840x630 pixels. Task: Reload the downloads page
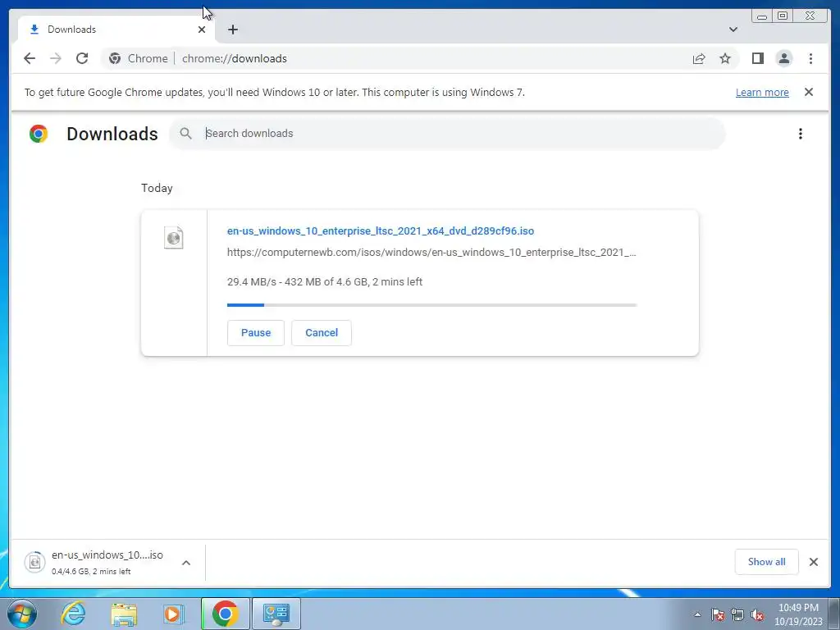[x=82, y=58]
